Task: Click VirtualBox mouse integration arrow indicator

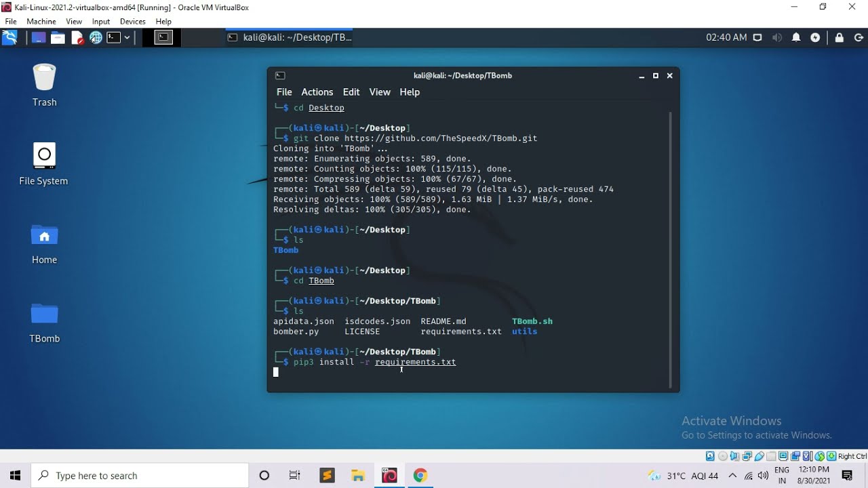Action: point(819,456)
